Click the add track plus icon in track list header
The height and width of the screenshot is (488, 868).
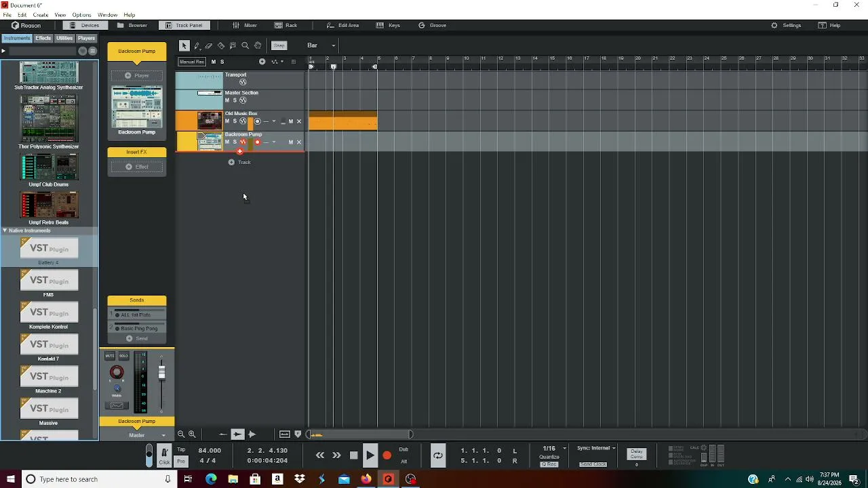click(262, 62)
